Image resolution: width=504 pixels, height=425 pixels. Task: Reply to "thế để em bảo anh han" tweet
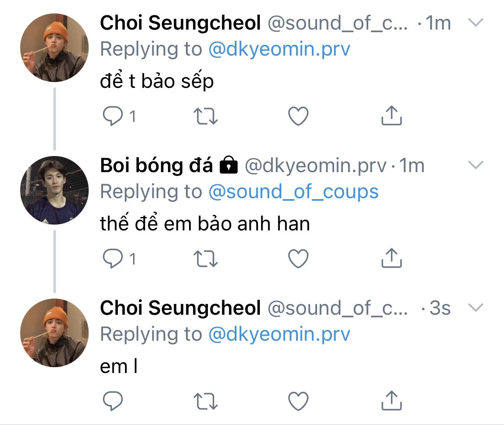tap(113, 259)
